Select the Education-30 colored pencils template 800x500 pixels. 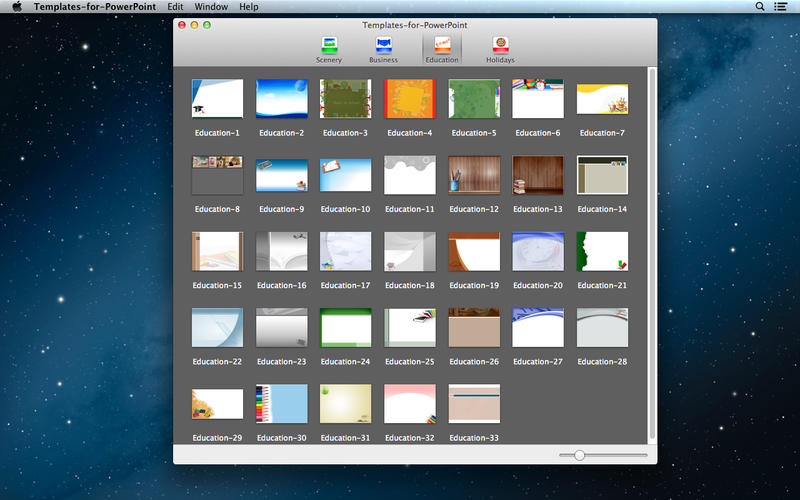(281, 404)
